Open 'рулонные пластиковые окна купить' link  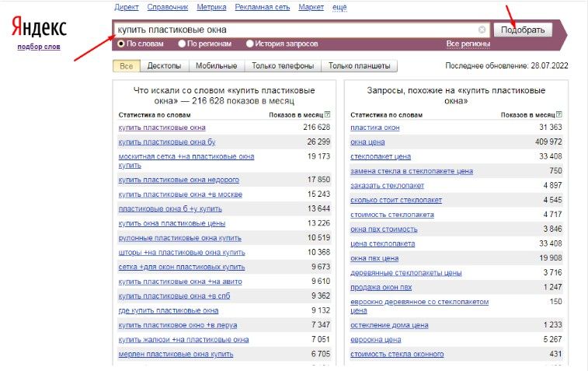tap(180, 238)
